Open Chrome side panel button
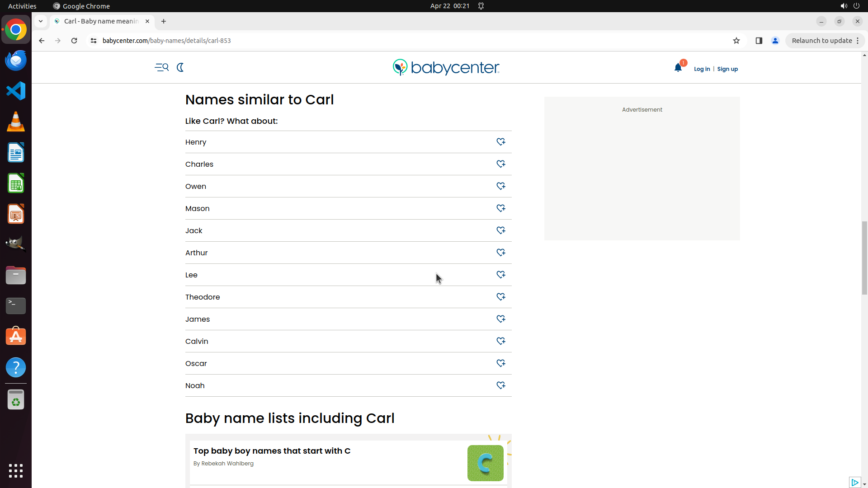 [x=759, y=41]
